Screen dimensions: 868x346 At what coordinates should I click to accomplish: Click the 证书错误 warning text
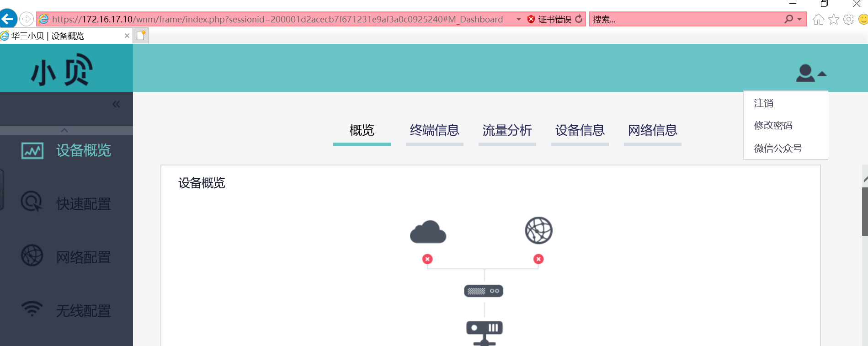[554, 19]
